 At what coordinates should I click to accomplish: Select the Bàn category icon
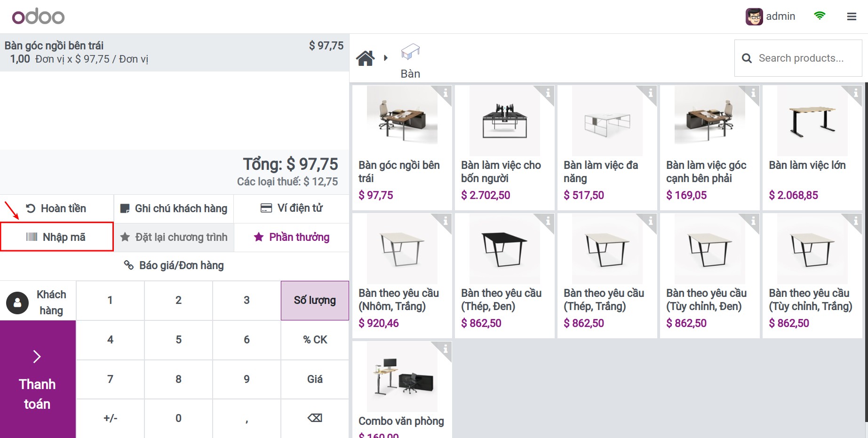coord(410,52)
